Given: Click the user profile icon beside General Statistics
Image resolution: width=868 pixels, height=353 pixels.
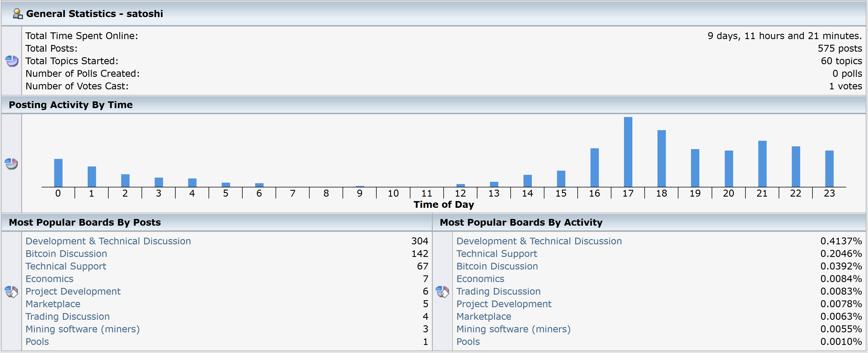Looking at the screenshot, I should pyautogui.click(x=18, y=14).
